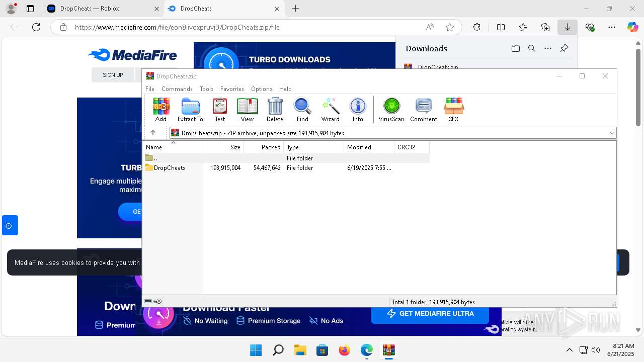Add this page to favorites star
This screenshot has width=644, height=362.
pos(450,27)
